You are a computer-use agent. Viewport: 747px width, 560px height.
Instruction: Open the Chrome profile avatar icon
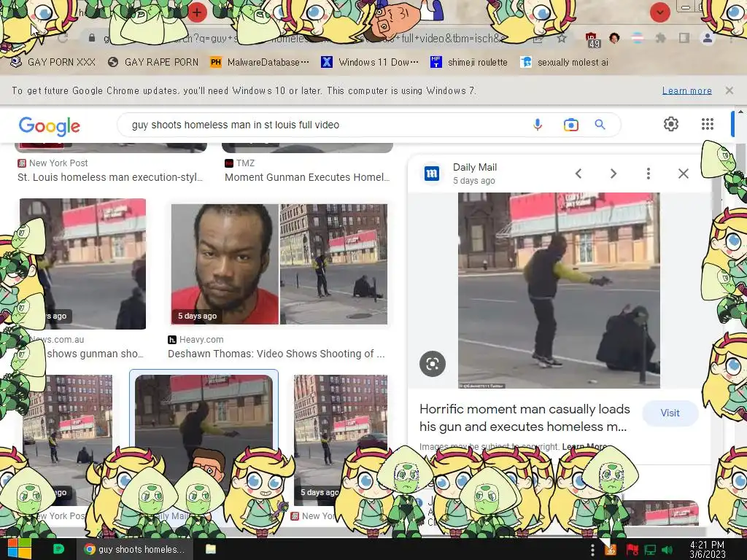click(x=708, y=38)
